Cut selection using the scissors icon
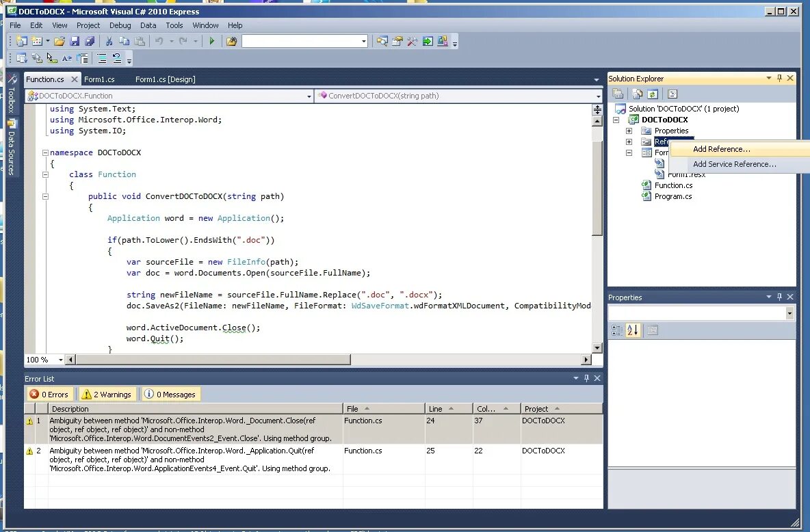The width and height of the screenshot is (810, 532). (x=109, y=41)
